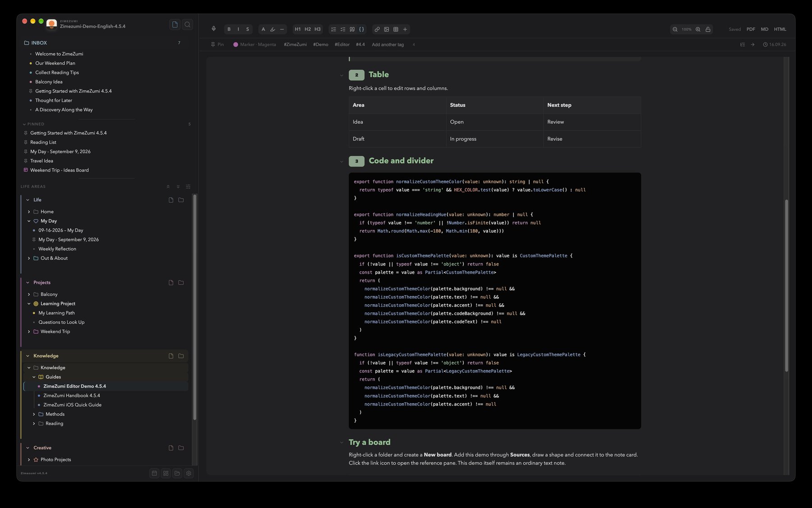
Task: Open the plus insert menu in toolbar
Action: (x=405, y=29)
